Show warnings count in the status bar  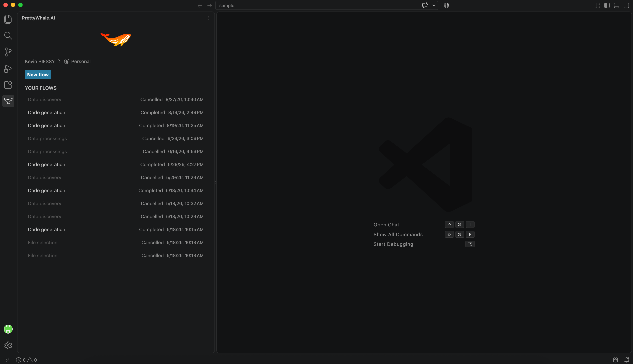tap(32, 360)
